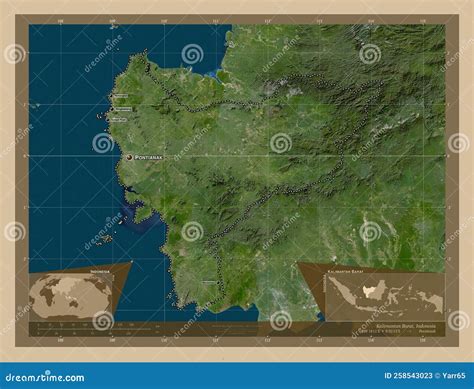Image resolution: width=474 pixels, height=389 pixels.
Task: Click the Pontianak capital city marker
Action: 129,157
